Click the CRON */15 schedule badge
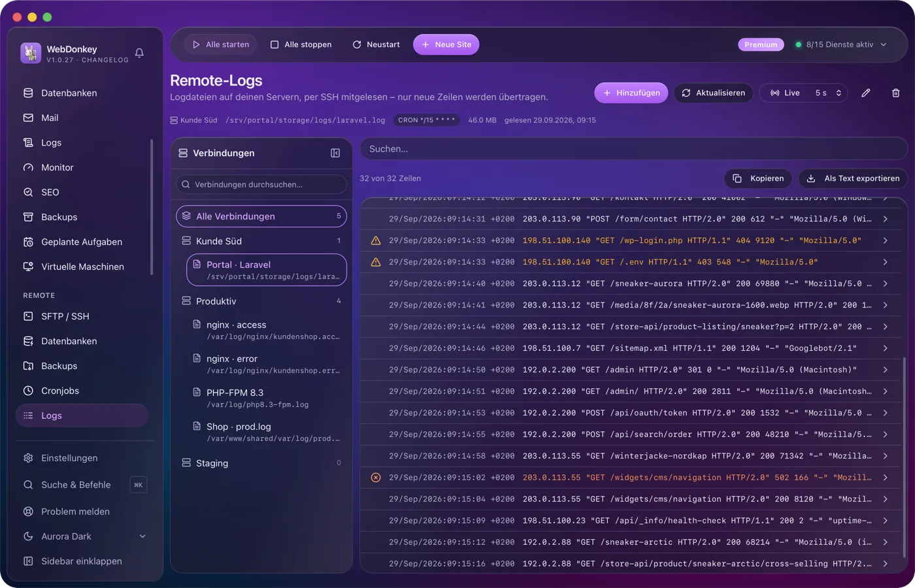Image resolution: width=915 pixels, height=588 pixels. [426, 120]
